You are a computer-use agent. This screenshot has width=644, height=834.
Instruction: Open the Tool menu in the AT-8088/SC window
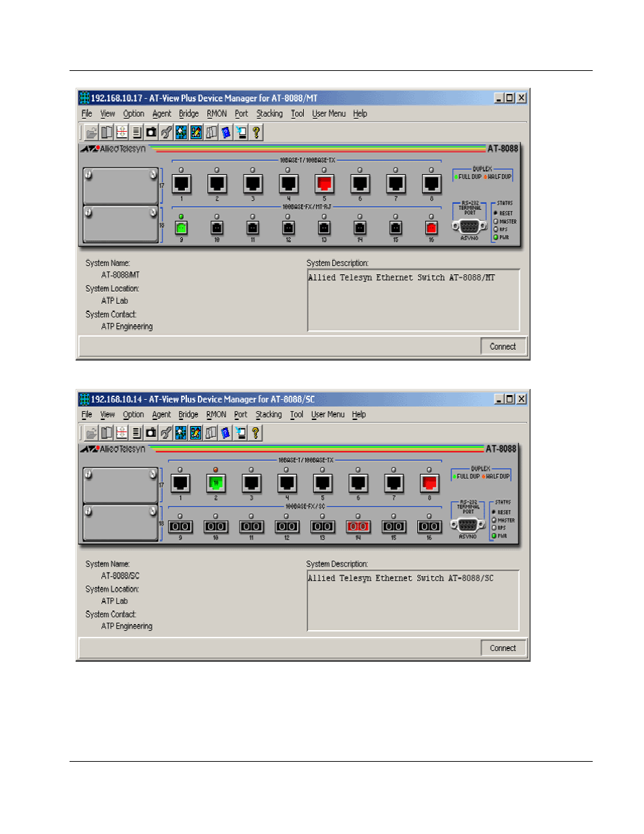tap(297, 415)
